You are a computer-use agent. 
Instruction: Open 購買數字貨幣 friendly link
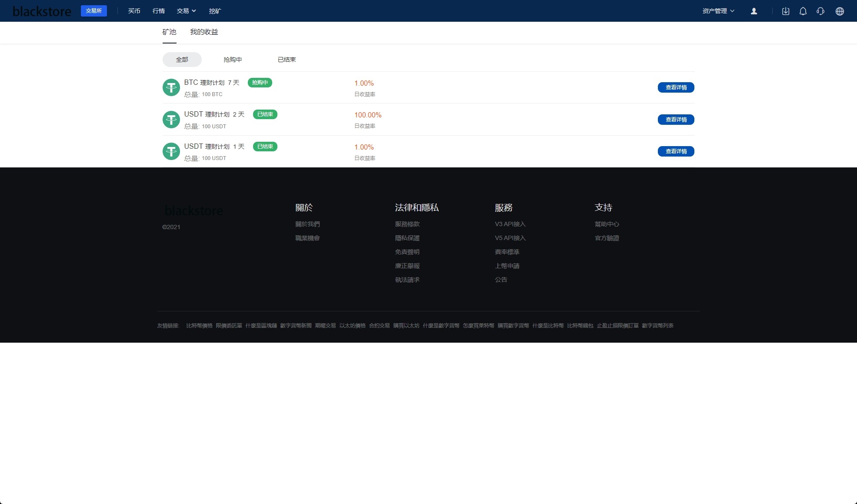(x=514, y=326)
